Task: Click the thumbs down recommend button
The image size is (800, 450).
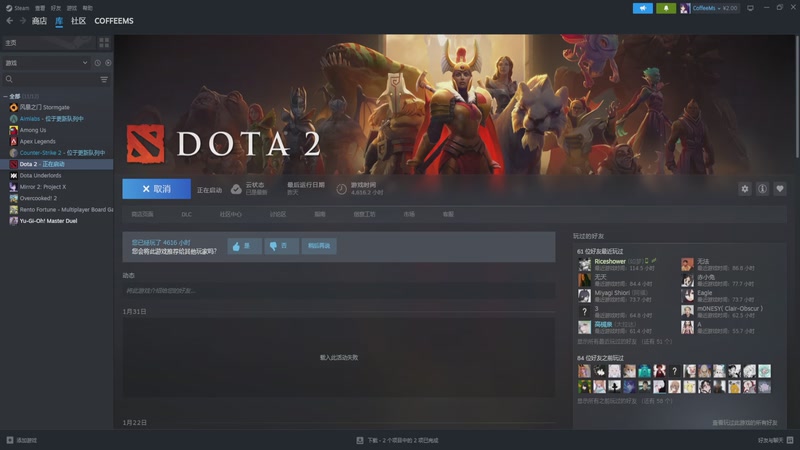Action: click(x=281, y=246)
